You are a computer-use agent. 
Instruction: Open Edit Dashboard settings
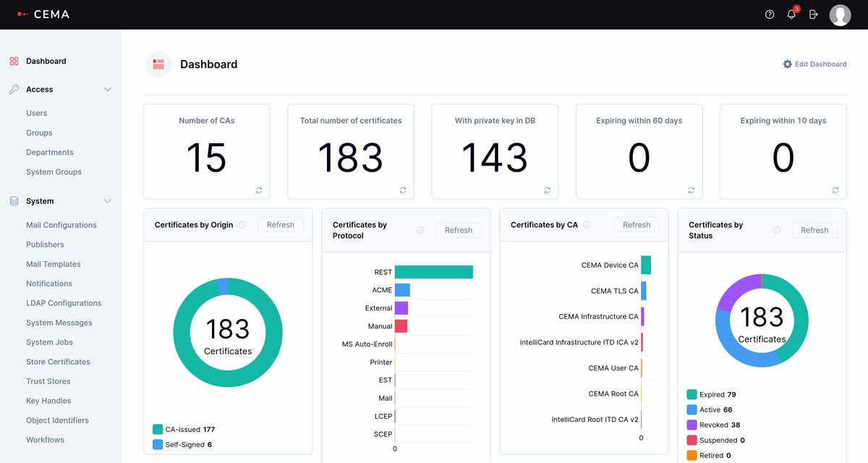[x=814, y=64]
